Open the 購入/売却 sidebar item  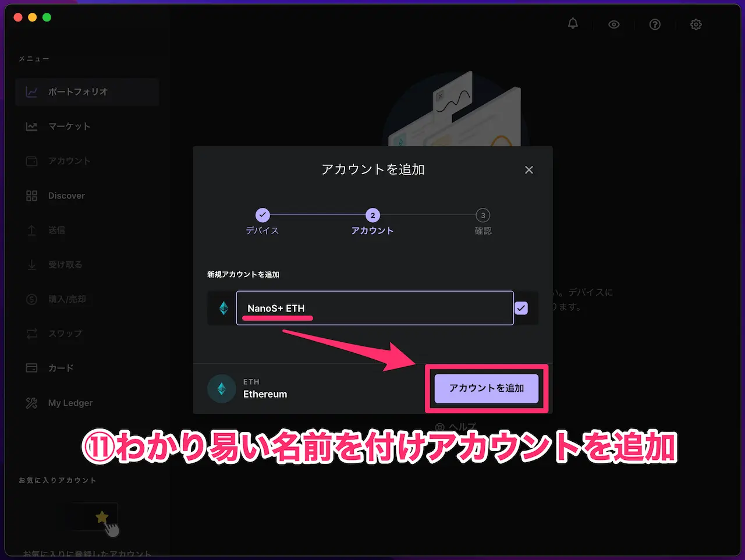click(x=87, y=299)
